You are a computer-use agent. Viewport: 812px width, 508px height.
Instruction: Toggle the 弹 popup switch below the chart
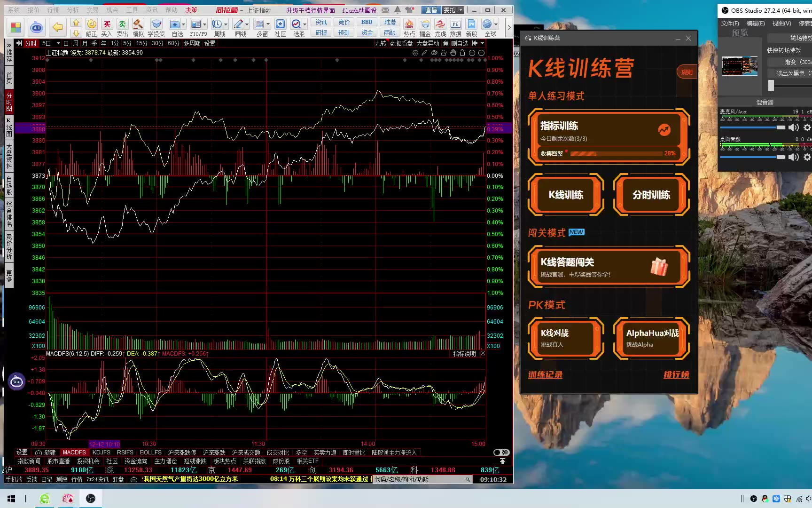pyautogui.click(x=501, y=452)
